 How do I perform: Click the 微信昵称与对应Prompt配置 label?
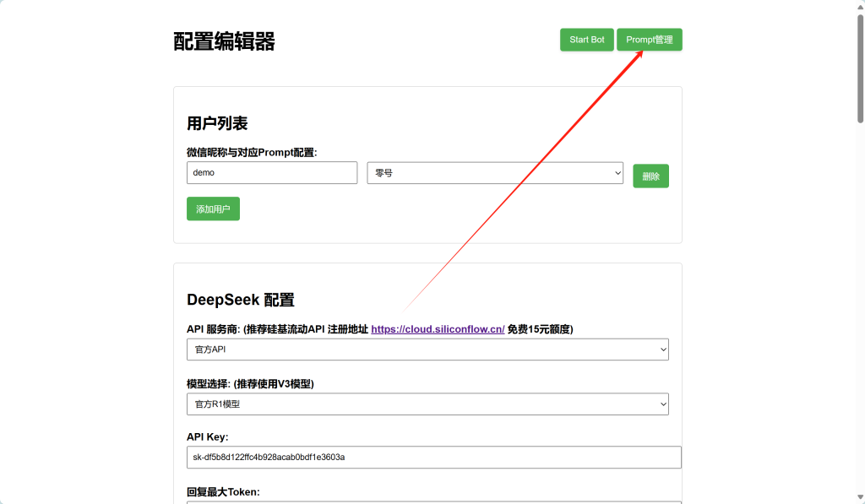[x=252, y=152]
